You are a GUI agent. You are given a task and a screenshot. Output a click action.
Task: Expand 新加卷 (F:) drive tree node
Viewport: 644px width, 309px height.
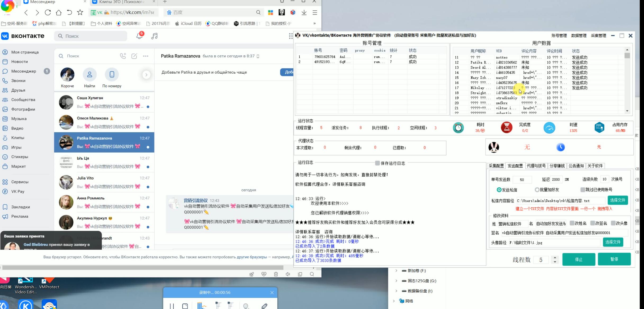pos(396,271)
